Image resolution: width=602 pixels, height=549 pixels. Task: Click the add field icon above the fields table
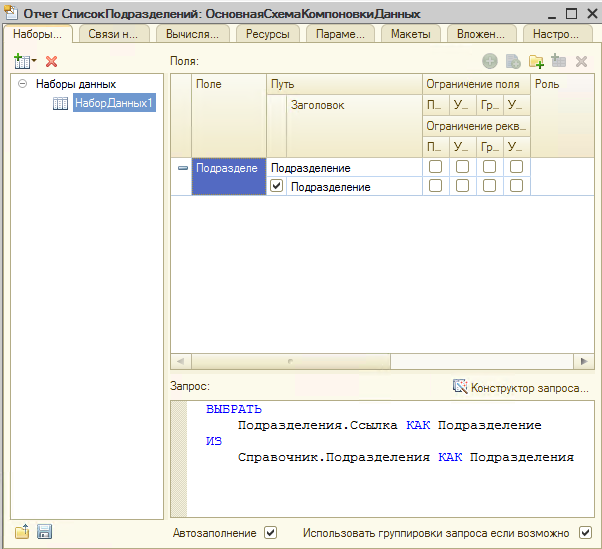pos(490,62)
